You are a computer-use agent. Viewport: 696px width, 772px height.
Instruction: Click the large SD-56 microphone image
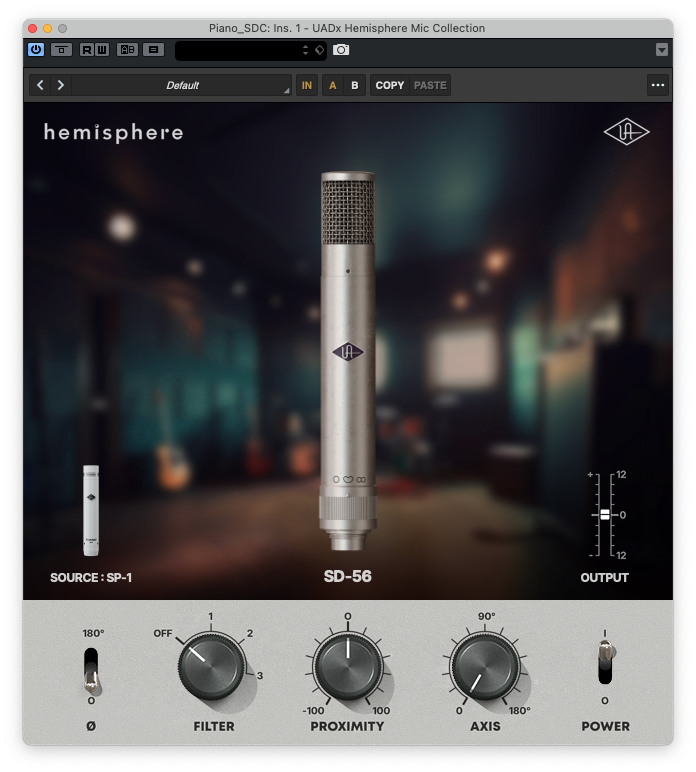(x=348, y=360)
